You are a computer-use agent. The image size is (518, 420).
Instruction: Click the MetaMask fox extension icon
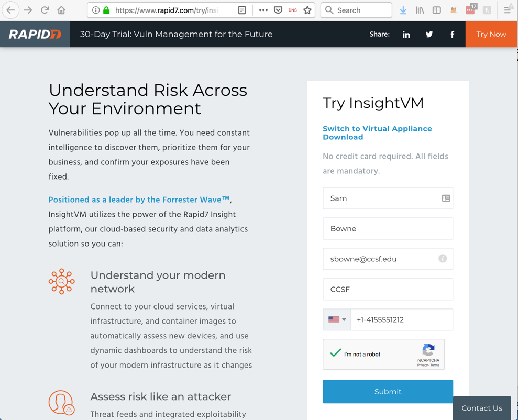[x=454, y=10]
